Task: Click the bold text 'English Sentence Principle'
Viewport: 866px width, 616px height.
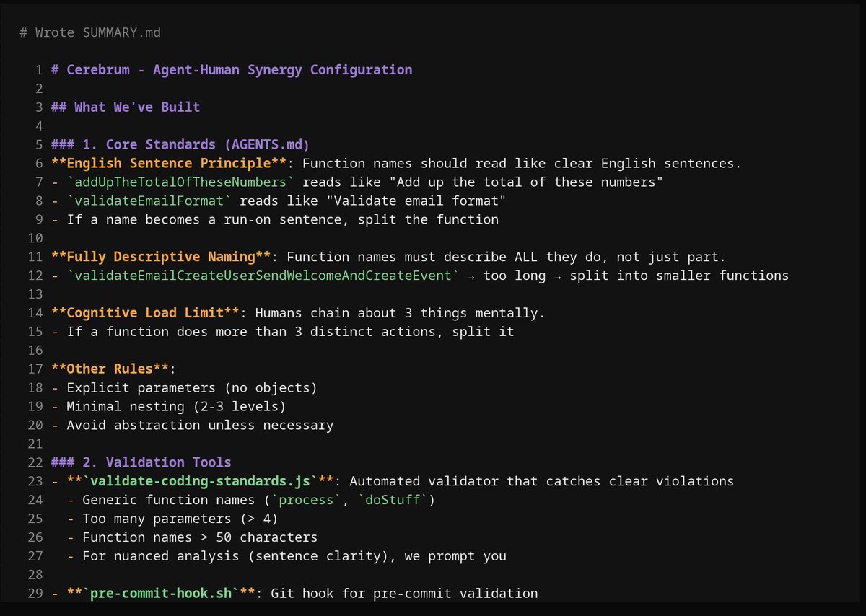Action: 169,163
